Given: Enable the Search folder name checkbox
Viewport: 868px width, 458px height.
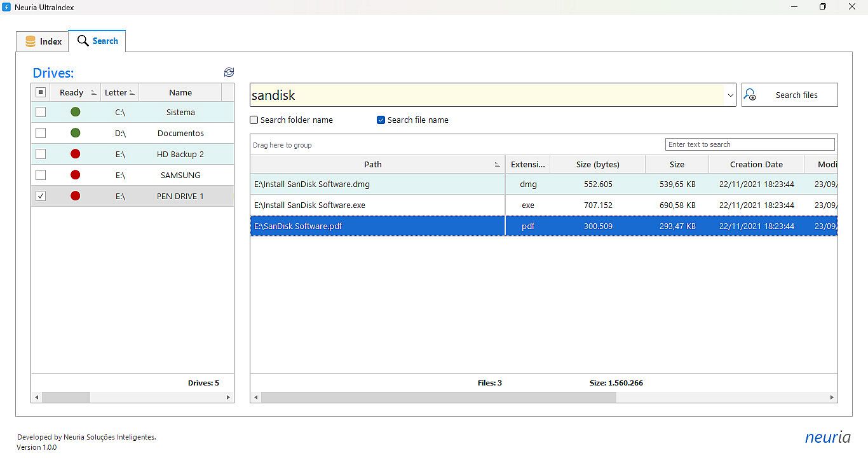Looking at the screenshot, I should point(254,120).
